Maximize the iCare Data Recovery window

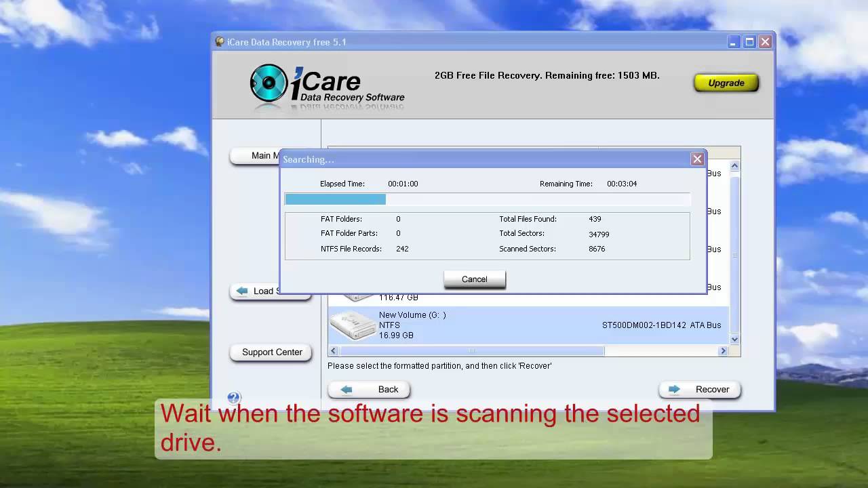click(x=749, y=42)
